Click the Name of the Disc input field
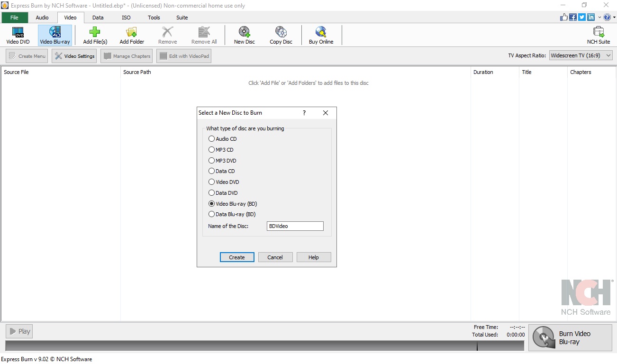 [295, 226]
